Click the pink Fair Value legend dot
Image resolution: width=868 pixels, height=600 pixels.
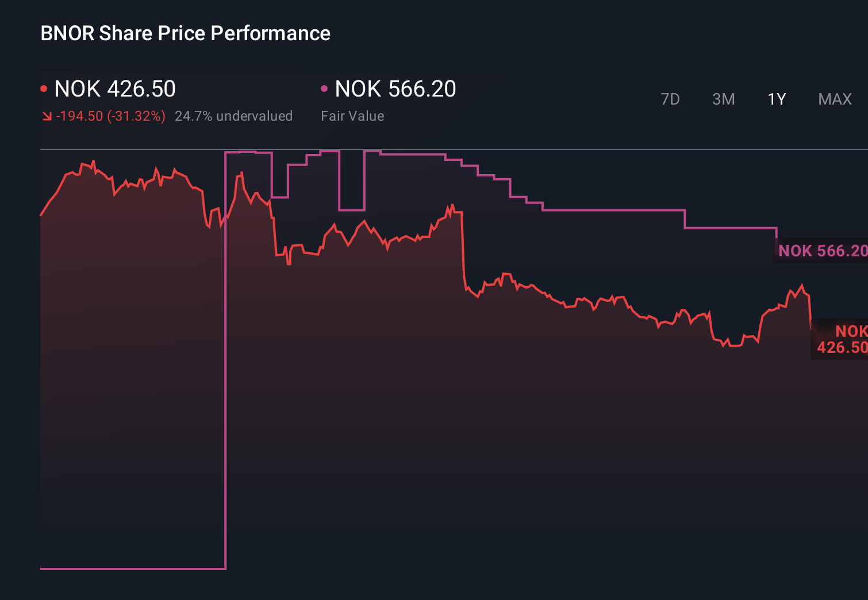coord(325,88)
